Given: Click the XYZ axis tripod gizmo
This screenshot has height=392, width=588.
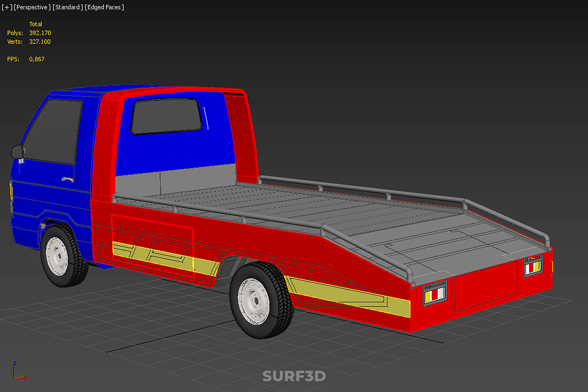Looking at the screenshot, I should tap(18, 371).
